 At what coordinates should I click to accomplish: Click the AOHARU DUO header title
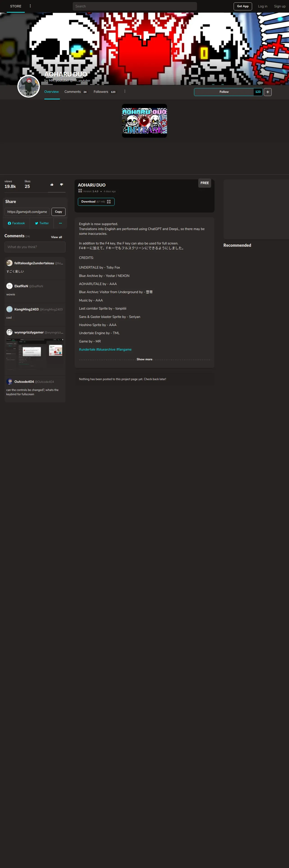click(x=65, y=74)
